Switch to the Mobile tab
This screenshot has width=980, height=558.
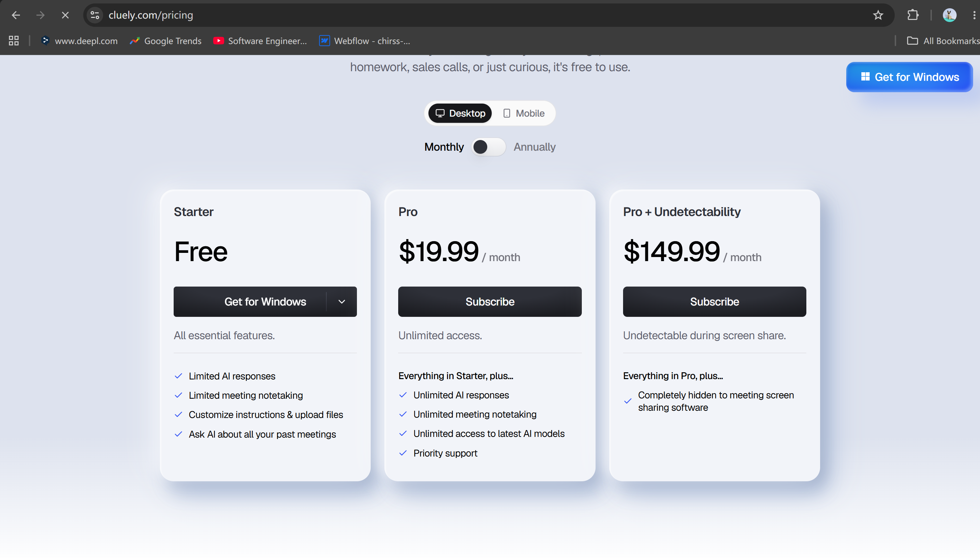523,114
